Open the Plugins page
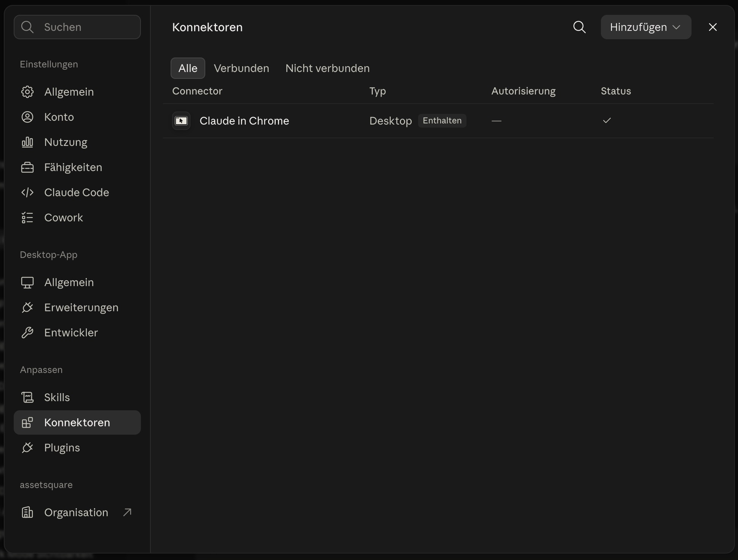The image size is (738, 560). pyautogui.click(x=77, y=448)
